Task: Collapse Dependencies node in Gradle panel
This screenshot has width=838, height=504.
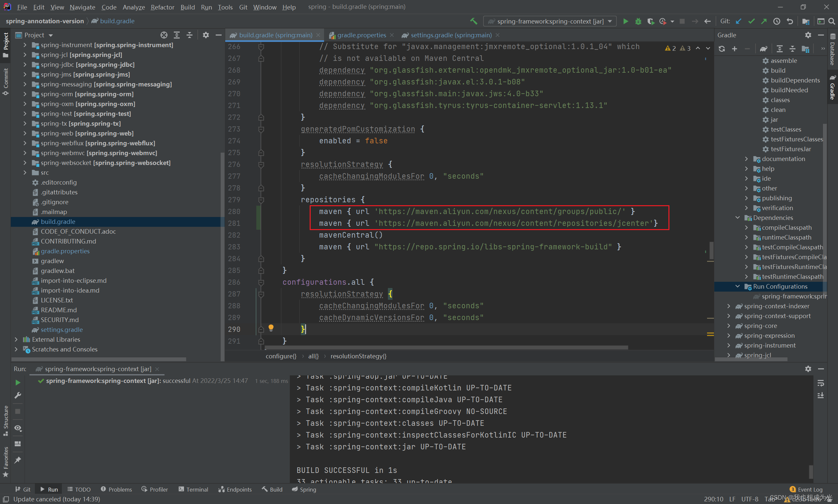Action: (x=738, y=218)
